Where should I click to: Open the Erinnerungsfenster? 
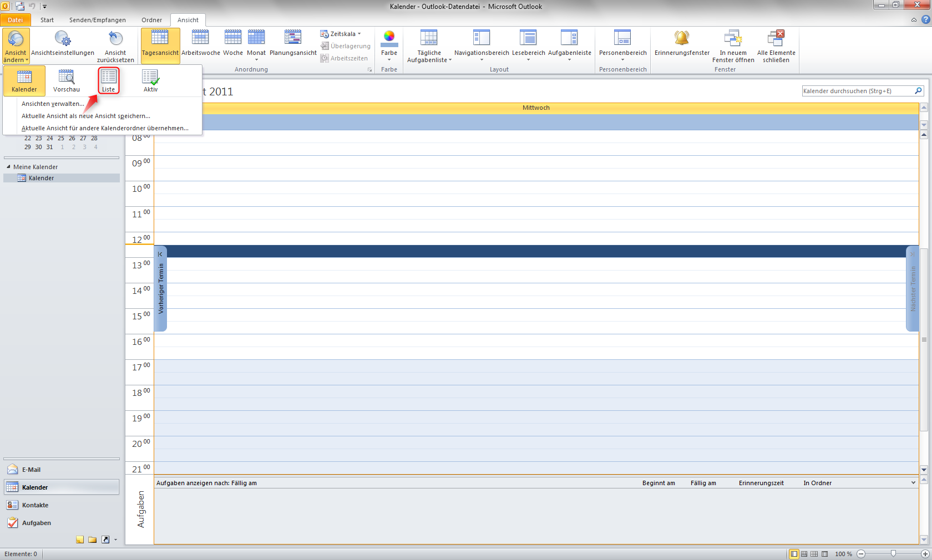681,44
